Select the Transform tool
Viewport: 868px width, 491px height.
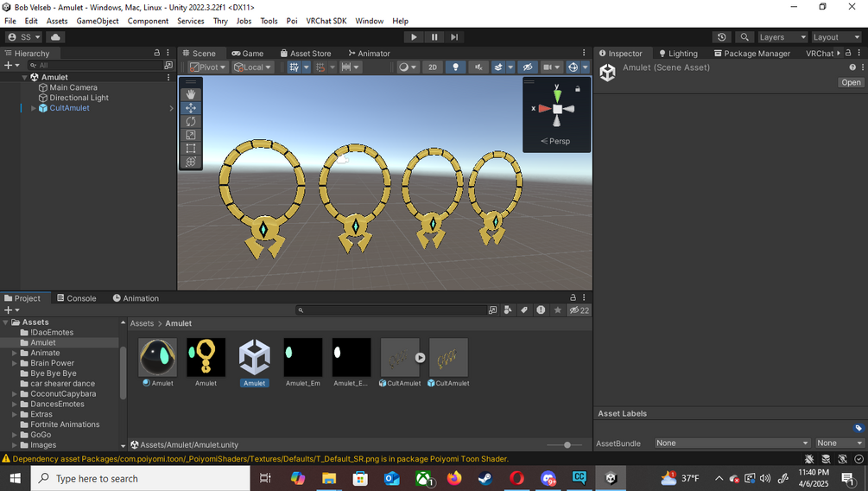tap(190, 162)
